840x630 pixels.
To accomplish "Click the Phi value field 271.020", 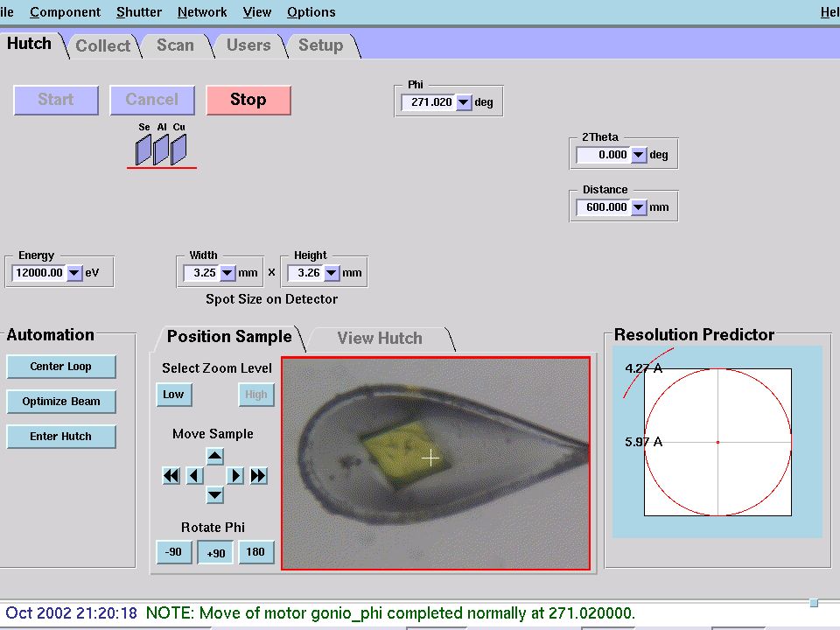I will point(429,102).
